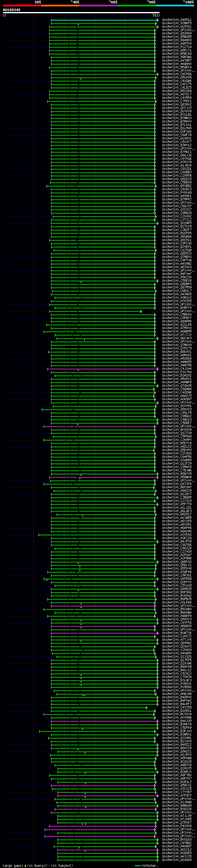Select UniRef100_A9R3B6 row label

[x=176, y=57]
